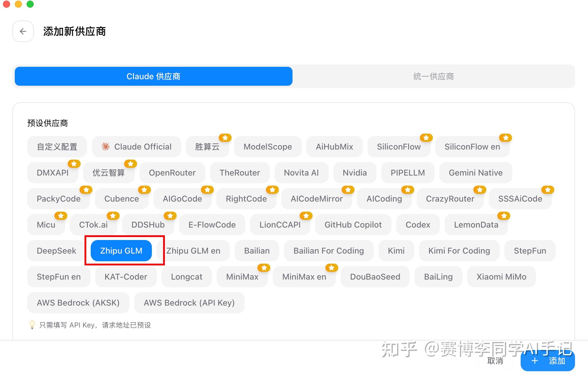This screenshot has width=588, height=373.
Task: Pick the Bailian For Coding preset
Action: point(329,251)
